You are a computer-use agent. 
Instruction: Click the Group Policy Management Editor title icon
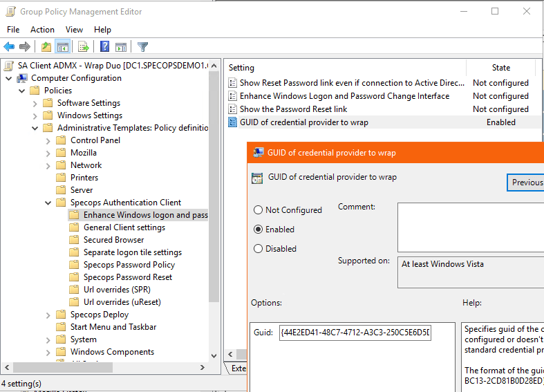(10, 12)
